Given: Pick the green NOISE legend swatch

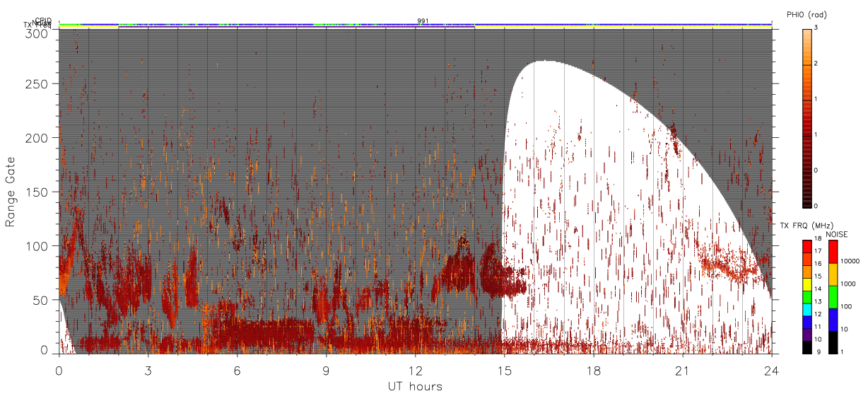Looking at the screenshot, I should 833,297.
